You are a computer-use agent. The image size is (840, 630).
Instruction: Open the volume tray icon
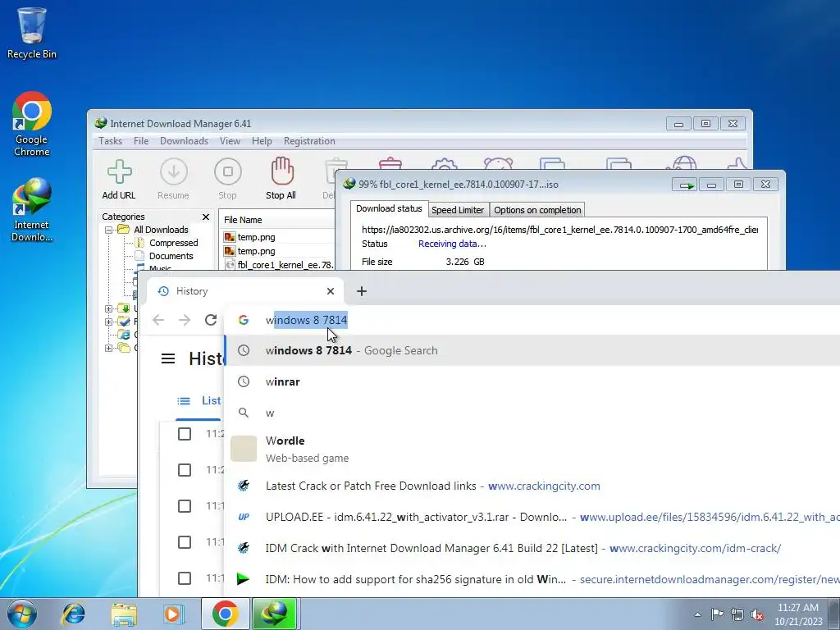click(757, 614)
